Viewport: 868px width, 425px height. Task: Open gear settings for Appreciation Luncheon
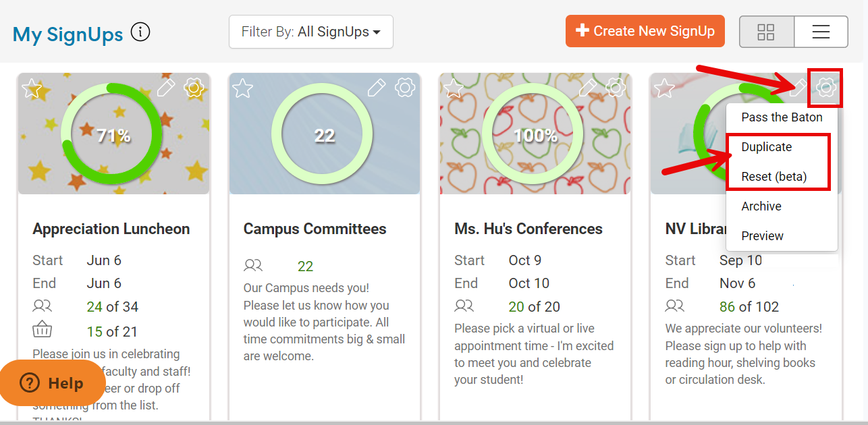pyautogui.click(x=194, y=87)
